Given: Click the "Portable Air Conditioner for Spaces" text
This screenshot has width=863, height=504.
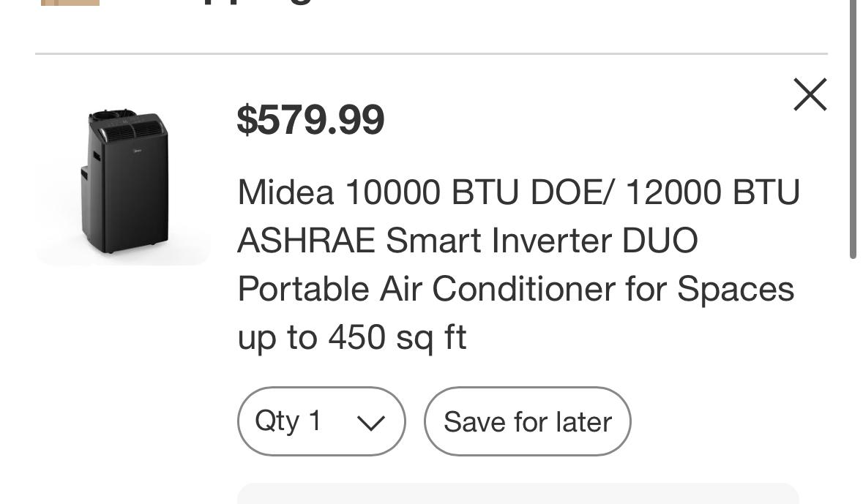Looking at the screenshot, I should [x=515, y=289].
